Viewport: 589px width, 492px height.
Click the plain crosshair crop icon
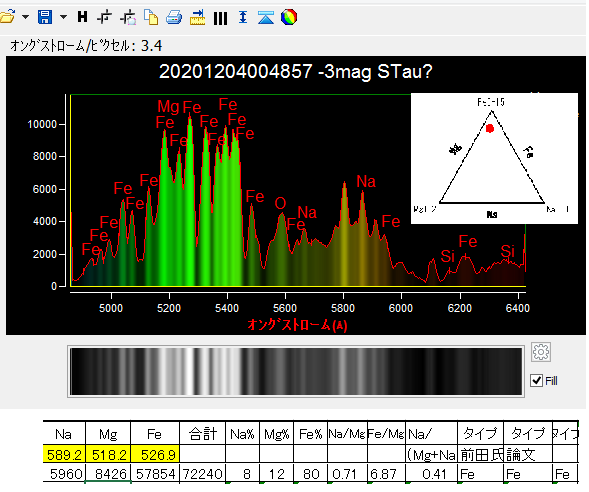[104, 17]
